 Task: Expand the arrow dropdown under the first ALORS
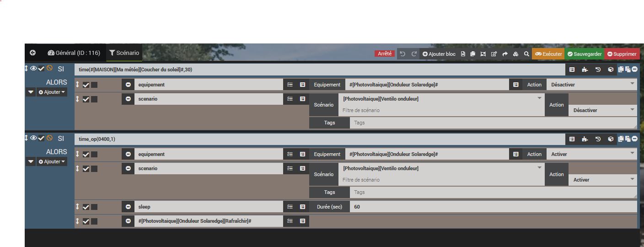31,92
